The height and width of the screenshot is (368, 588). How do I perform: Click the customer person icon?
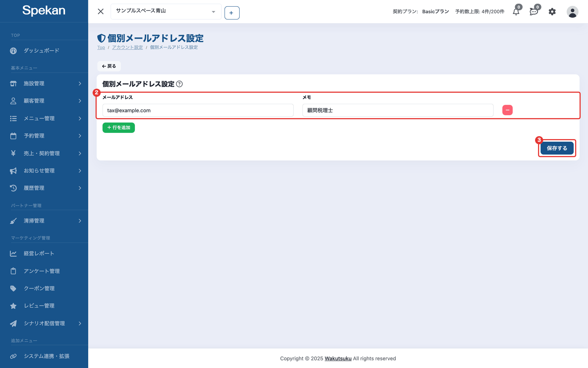coord(13,101)
